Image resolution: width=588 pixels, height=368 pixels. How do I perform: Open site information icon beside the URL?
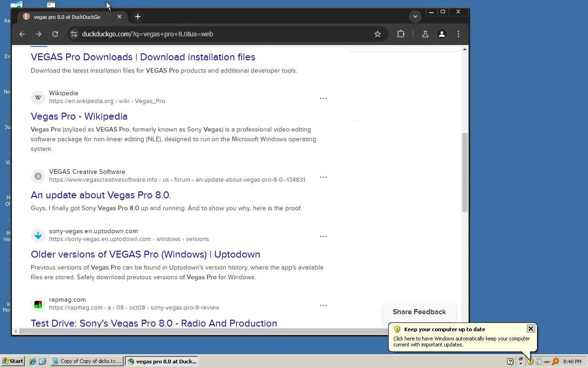73,34
